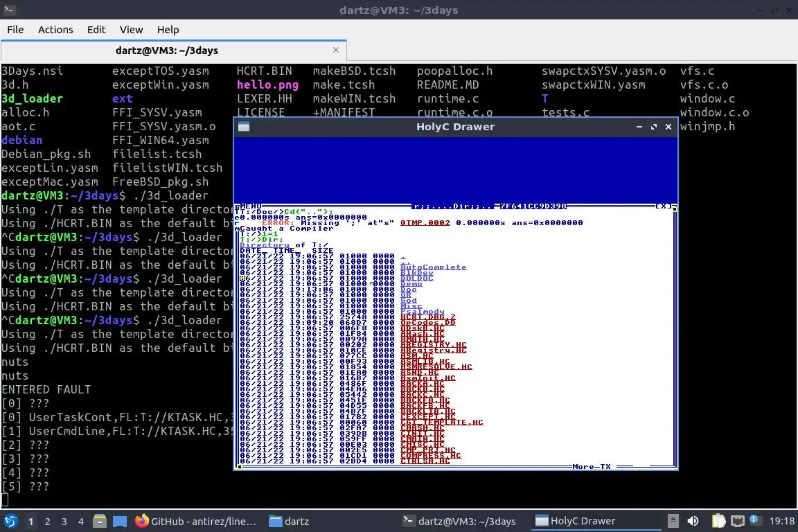Image resolution: width=798 pixels, height=532 pixels.
Task: Open the Help menu
Action: [168, 30]
